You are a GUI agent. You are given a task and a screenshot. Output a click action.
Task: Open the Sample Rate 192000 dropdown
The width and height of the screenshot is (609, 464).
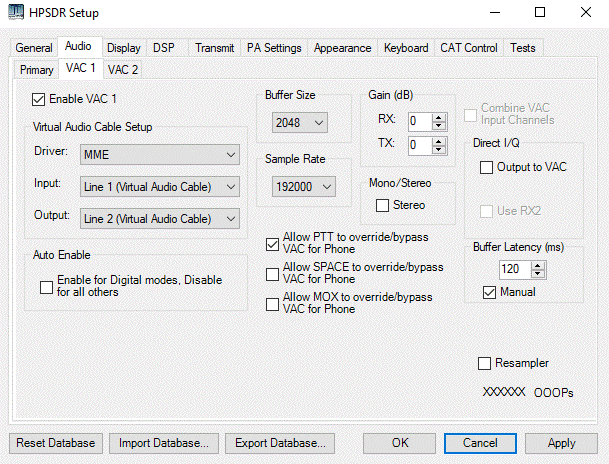click(304, 187)
